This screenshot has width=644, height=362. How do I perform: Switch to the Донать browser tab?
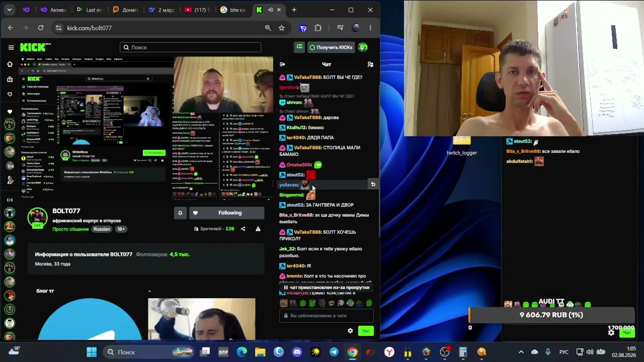pyautogui.click(x=126, y=10)
